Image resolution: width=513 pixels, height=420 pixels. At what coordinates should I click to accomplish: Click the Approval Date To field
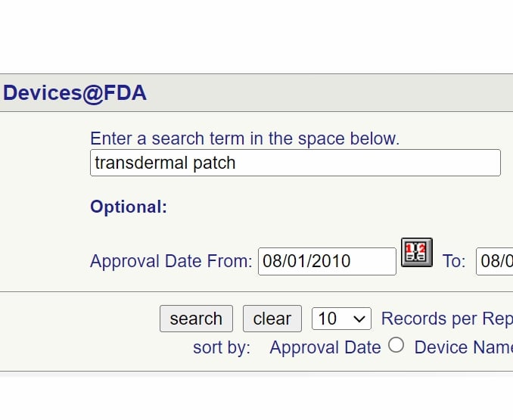pyautogui.click(x=496, y=261)
